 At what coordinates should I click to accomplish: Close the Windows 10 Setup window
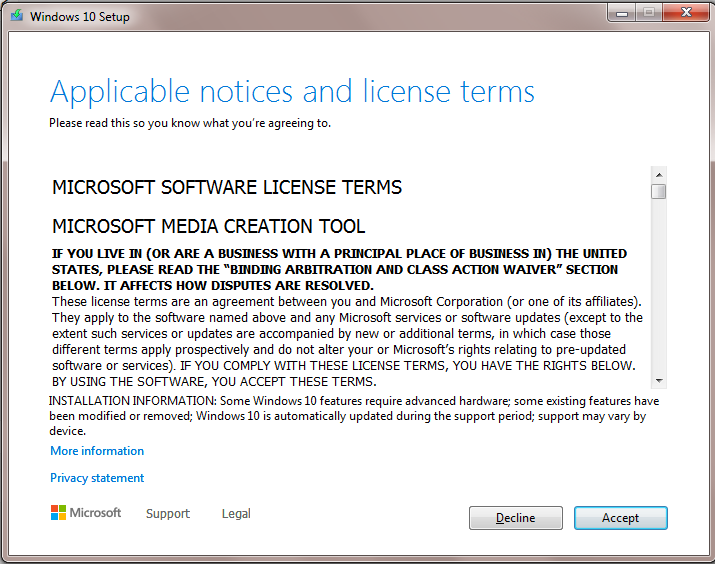click(x=686, y=13)
